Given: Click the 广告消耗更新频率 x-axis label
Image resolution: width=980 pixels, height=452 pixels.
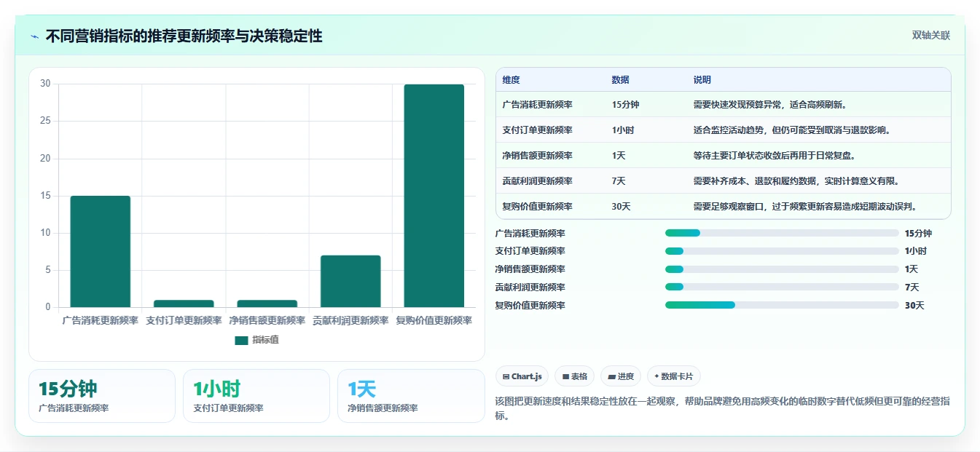Looking at the screenshot, I should [101, 320].
